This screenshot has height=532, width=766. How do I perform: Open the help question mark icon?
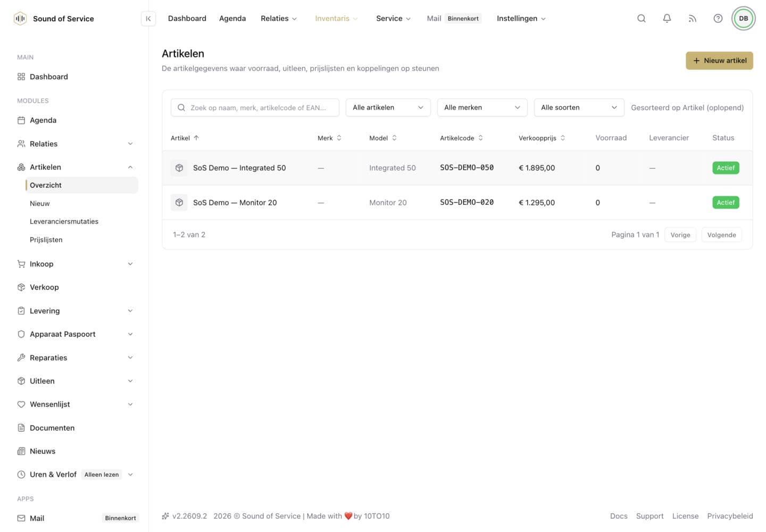pos(718,19)
